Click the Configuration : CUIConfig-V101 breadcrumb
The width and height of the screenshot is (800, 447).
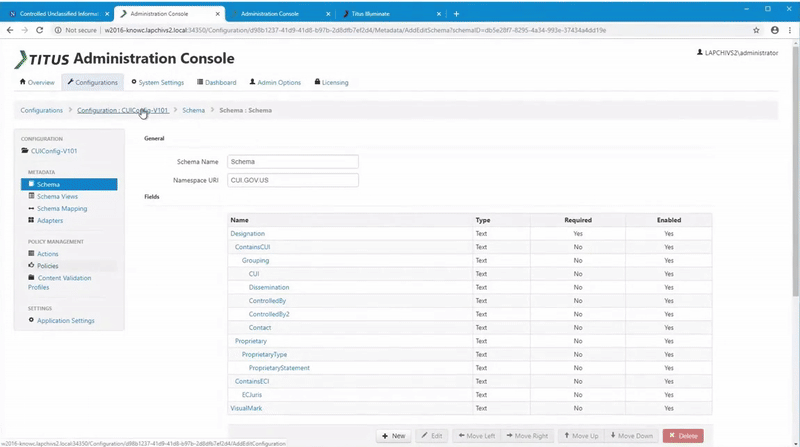click(x=122, y=110)
